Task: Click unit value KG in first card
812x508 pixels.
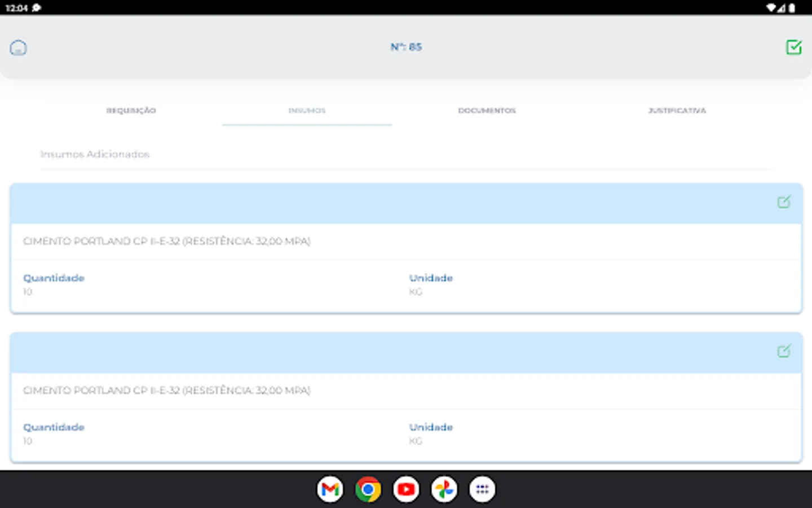Action: click(x=416, y=292)
